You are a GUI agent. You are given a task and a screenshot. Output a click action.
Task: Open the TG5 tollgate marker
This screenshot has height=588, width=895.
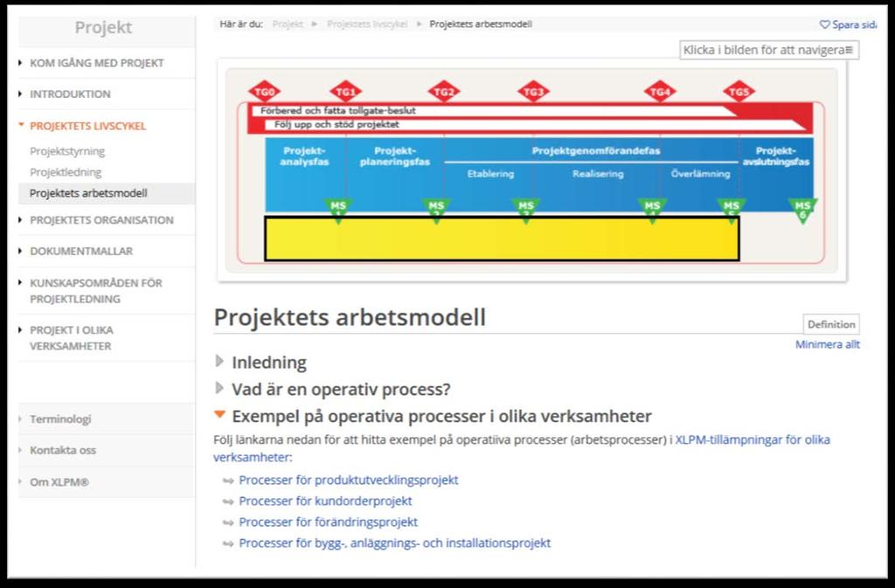pyautogui.click(x=739, y=91)
